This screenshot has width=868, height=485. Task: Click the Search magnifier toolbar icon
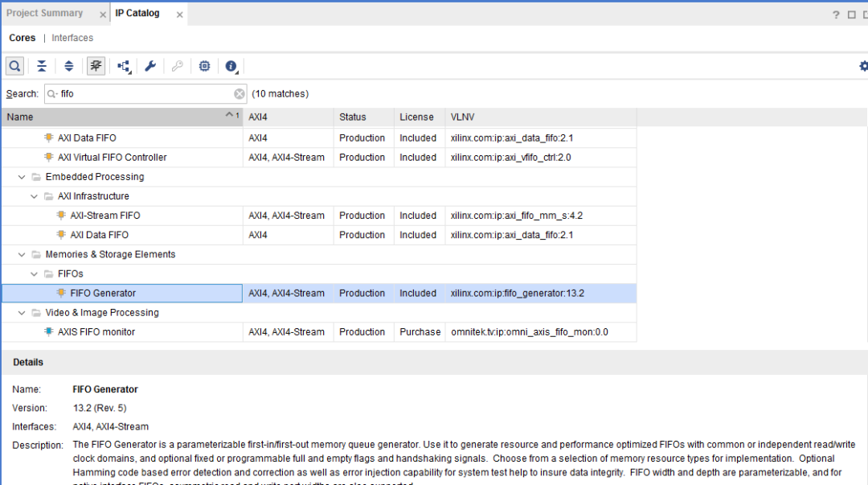click(x=15, y=66)
